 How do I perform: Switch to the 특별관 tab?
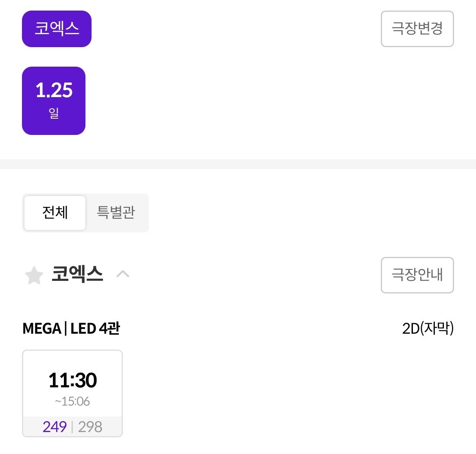pos(116,213)
